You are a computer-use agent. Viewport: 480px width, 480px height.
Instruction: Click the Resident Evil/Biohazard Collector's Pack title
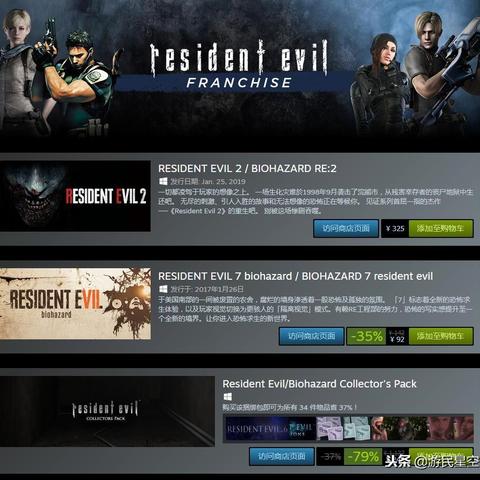[x=320, y=384]
